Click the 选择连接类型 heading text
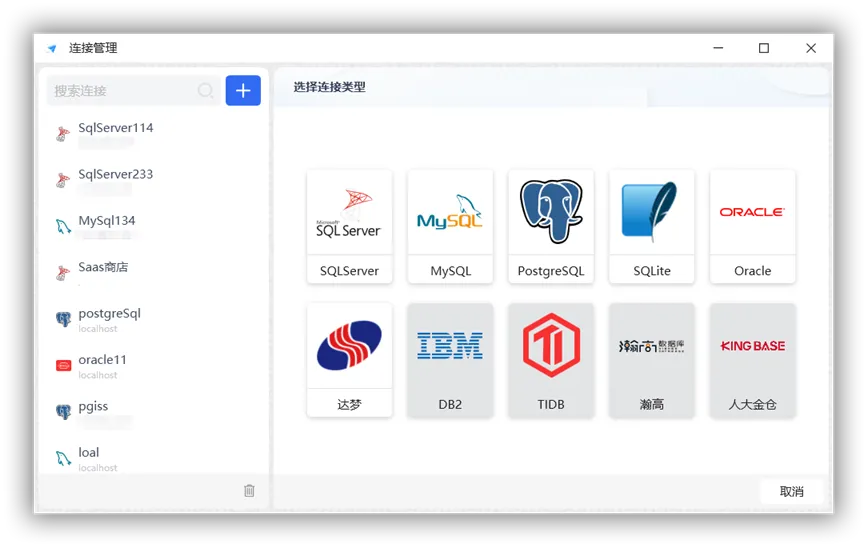The width and height of the screenshot is (867, 547). (330, 87)
